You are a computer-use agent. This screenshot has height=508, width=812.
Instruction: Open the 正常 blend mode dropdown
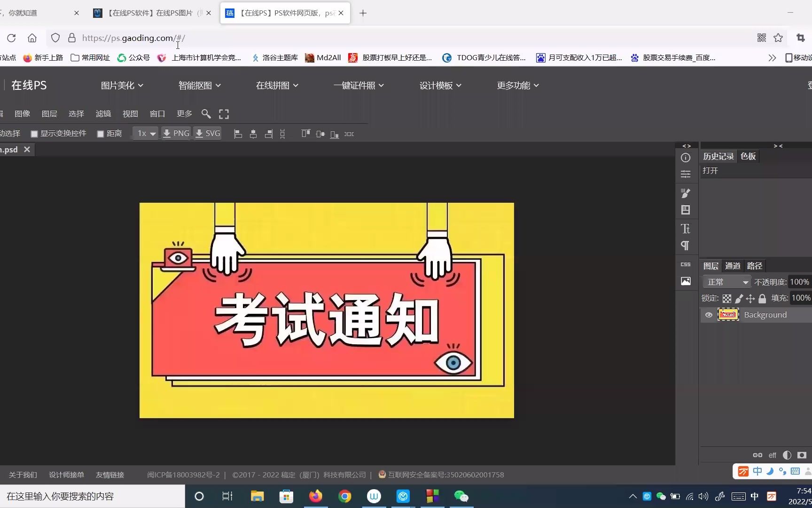click(726, 282)
